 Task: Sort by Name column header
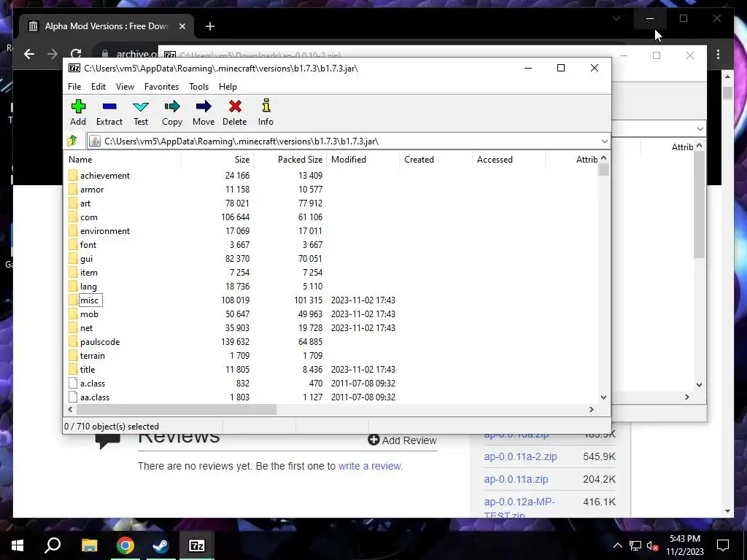click(123, 160)
